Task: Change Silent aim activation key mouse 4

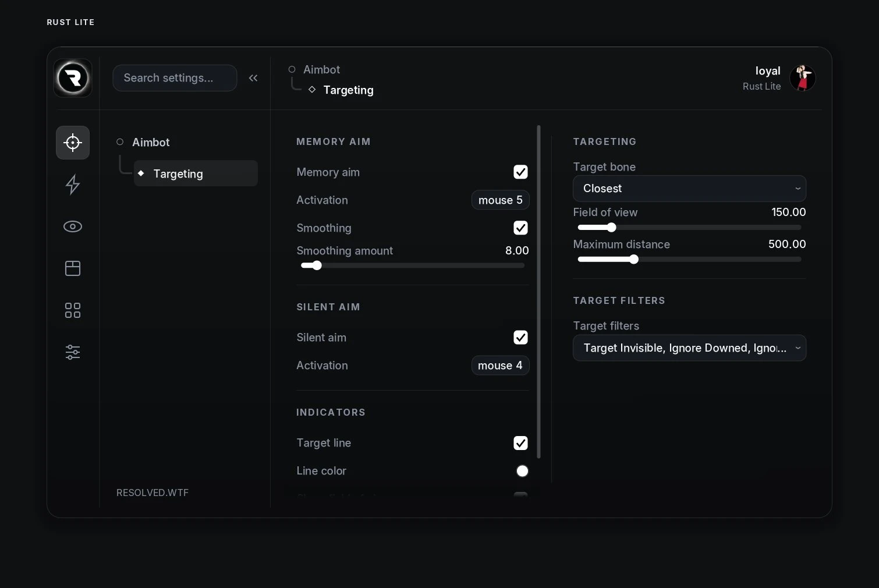Action: (500, 365)
